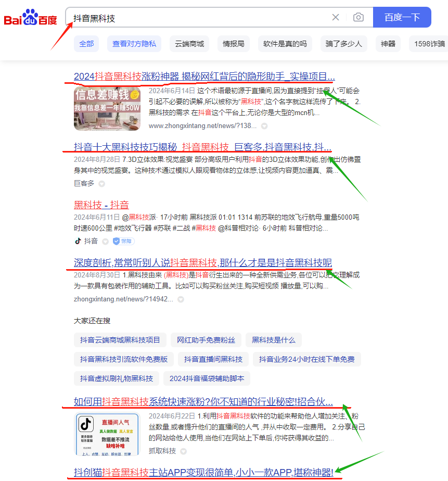This screenshot has height=481, width=448.
Task: Click the 保障 verified badge
Action: pos(123,241)
